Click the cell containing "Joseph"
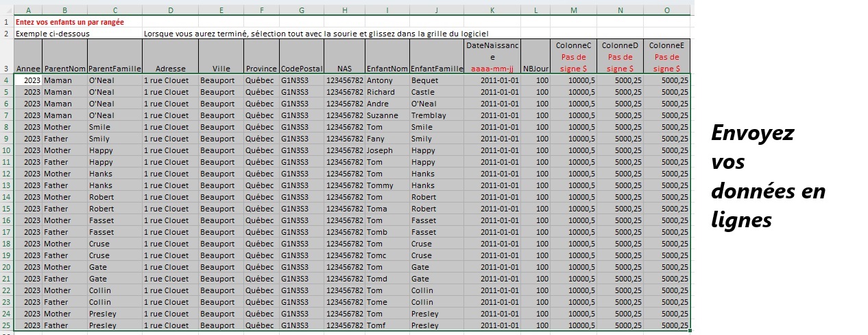 click(387, 150)
